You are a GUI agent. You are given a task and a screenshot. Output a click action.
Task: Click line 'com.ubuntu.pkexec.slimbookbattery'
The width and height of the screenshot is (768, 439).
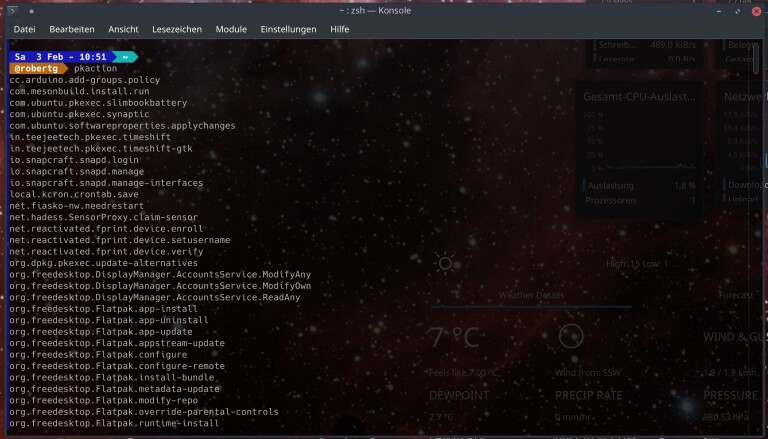(98, 103)
